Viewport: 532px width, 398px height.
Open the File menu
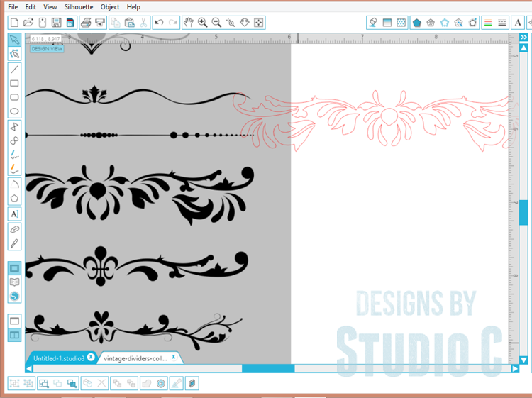13,7
